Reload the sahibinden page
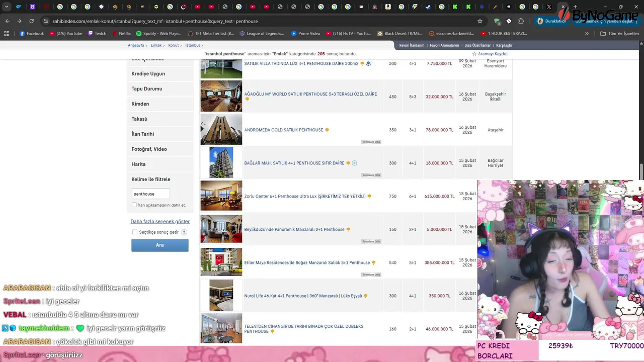This screenshot has width=644, height=362. click(31, 21)
